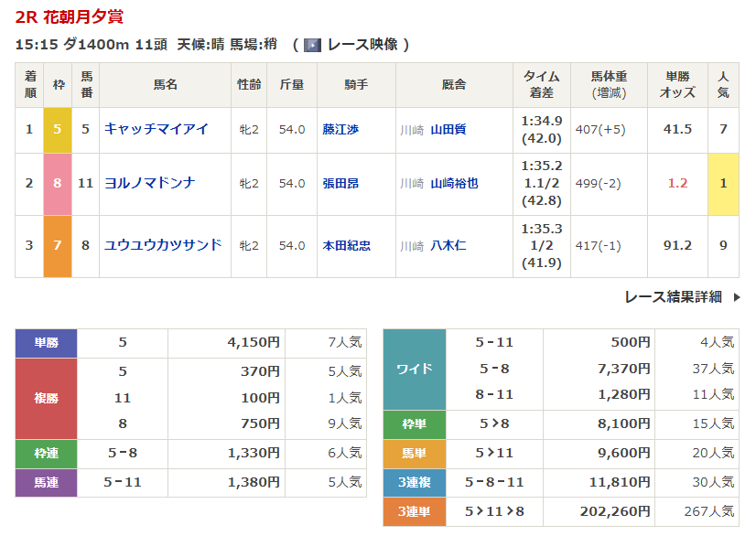Open horse キャッチマイアイ profile
This screenshot has height=536, width=756.
tap(156, 129)
